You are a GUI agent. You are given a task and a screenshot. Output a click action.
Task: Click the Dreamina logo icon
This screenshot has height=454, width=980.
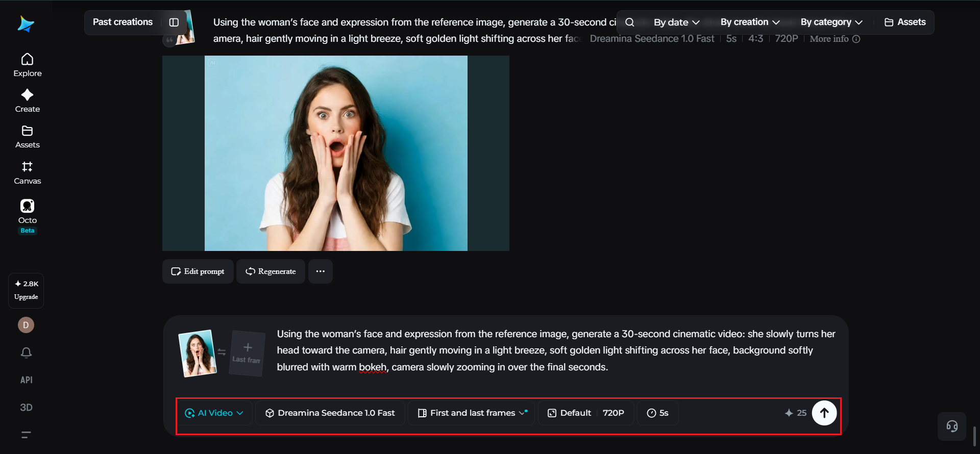point(26,23)
